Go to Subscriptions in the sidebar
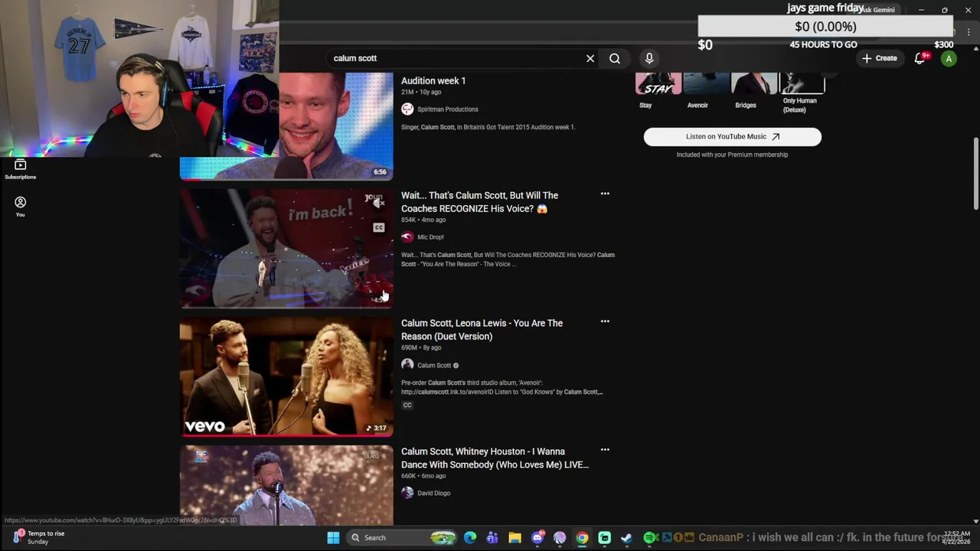This screenshot has height=551, width=980. pos(21,169)
